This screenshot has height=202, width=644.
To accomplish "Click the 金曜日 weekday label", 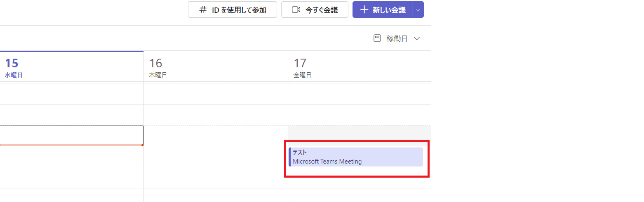I will click(x=302, y=75).
